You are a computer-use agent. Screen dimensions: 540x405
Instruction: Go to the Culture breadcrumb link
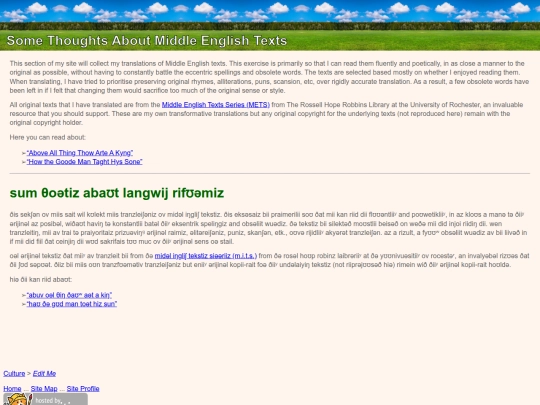(x=14, y=373)
